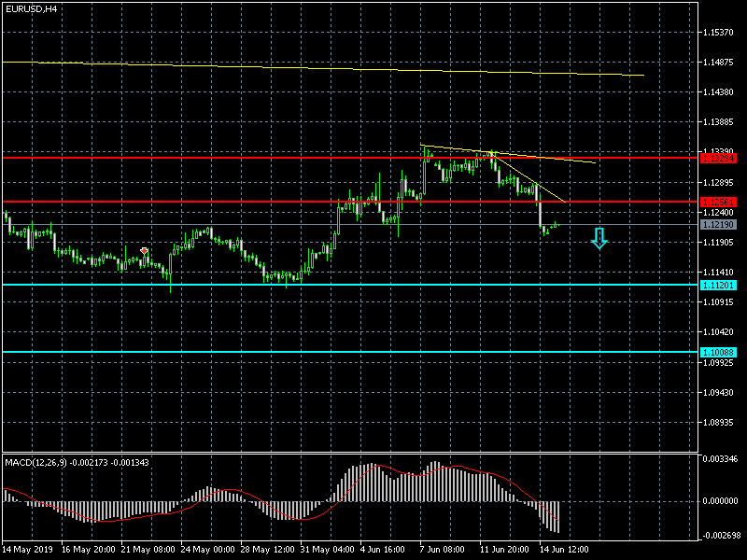The image size is (747, 560).
Task: Click the 1.12895 price scale value
Action: coord(718,183)
